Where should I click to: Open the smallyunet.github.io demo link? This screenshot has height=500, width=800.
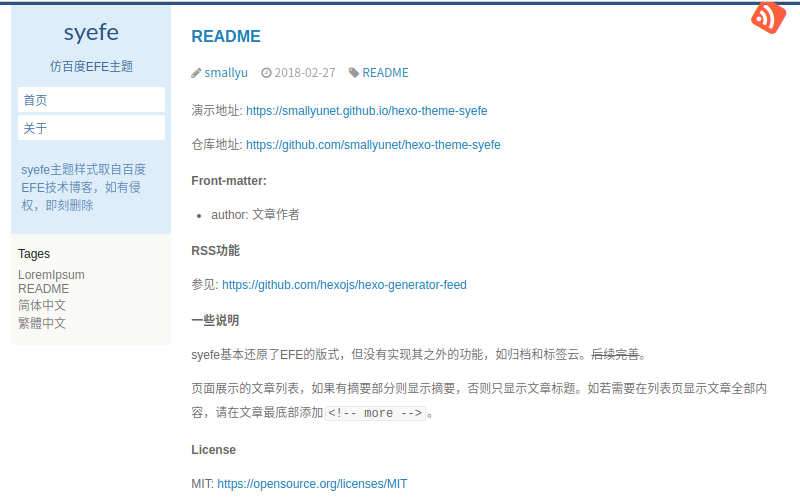click(366, 111)
